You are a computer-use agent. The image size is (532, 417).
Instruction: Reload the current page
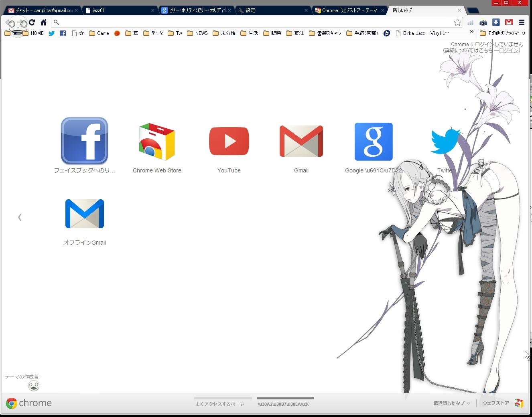click(32, 22)
